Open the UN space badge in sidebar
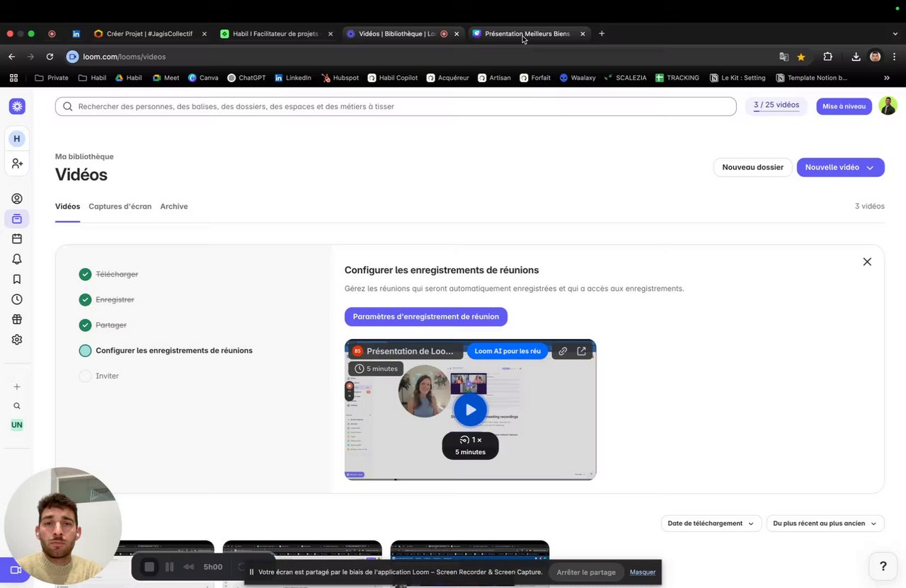The image size is (906, 588). pos(17,425)
